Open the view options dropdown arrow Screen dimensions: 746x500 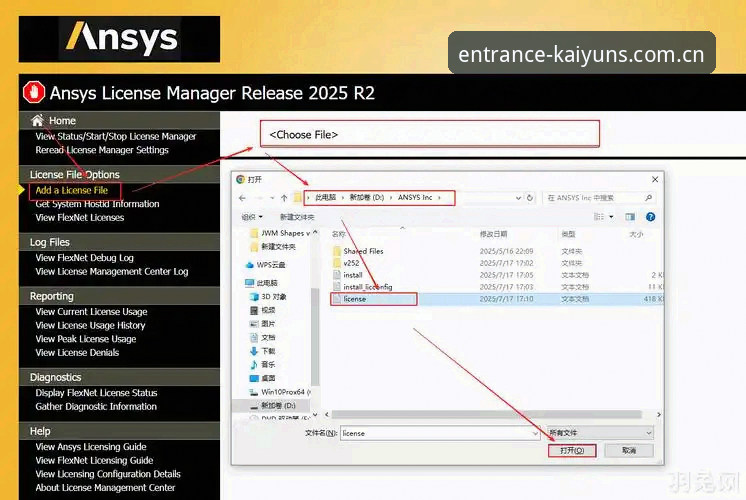[611, 217]
